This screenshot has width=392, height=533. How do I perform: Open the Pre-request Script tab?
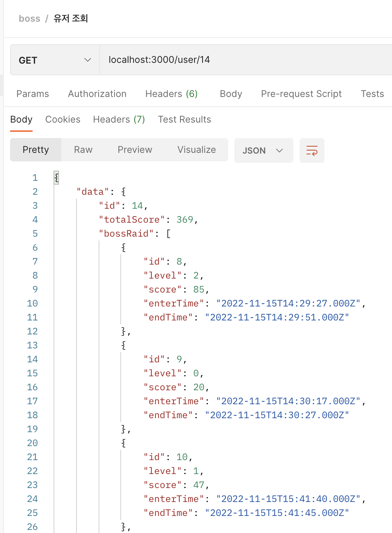301,93
